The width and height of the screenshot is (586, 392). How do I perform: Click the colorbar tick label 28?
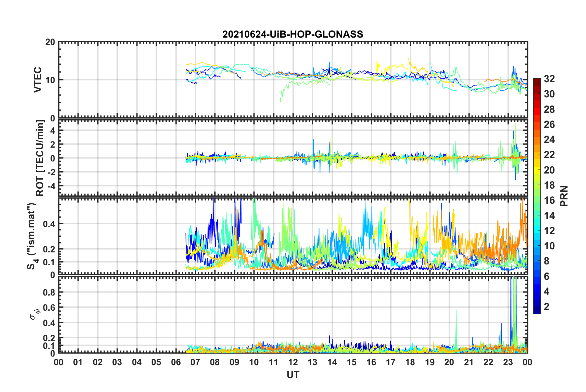(549, 109)
